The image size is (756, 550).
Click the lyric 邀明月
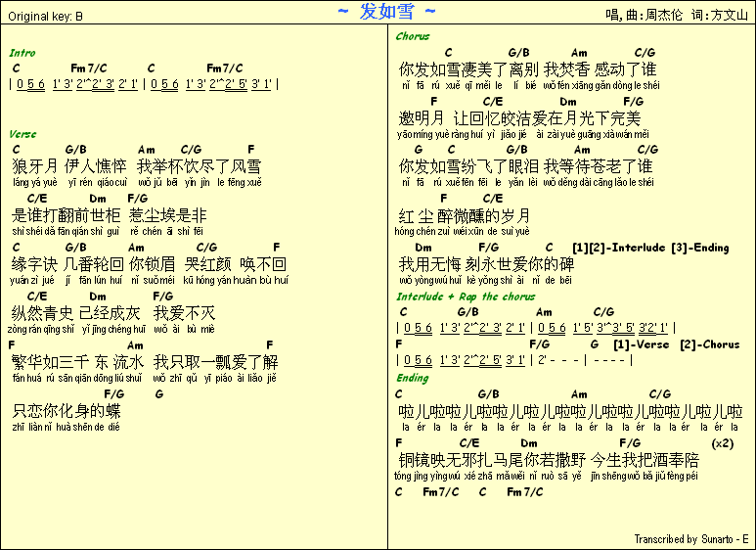click(422, 118)
